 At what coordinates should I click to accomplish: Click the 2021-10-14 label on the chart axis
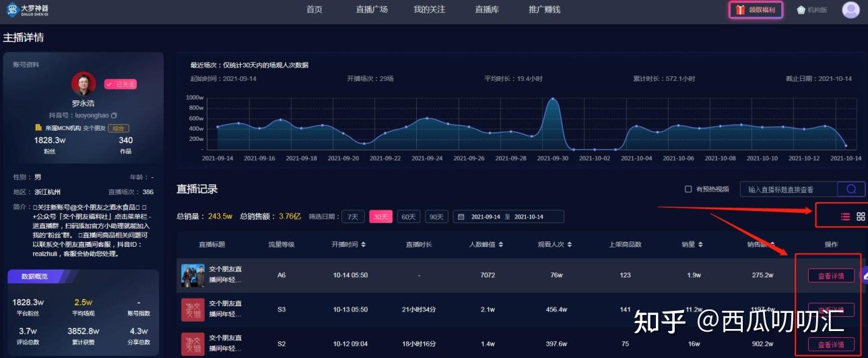(844, 158)
